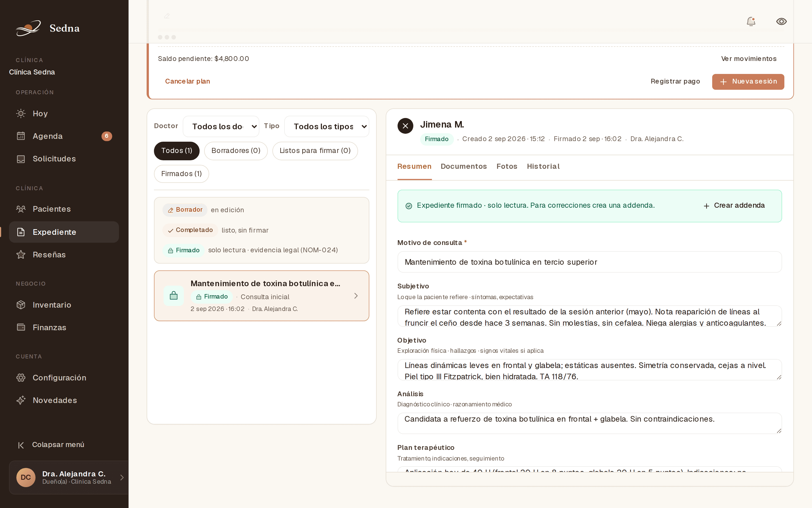Open Solicitudes inbox
The width and height of the screenshot is (812, 508).
tap(64, 159)
